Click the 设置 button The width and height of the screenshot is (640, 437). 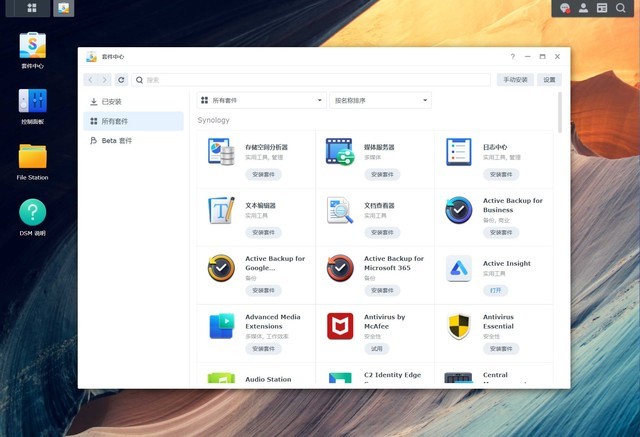(549, 80)
